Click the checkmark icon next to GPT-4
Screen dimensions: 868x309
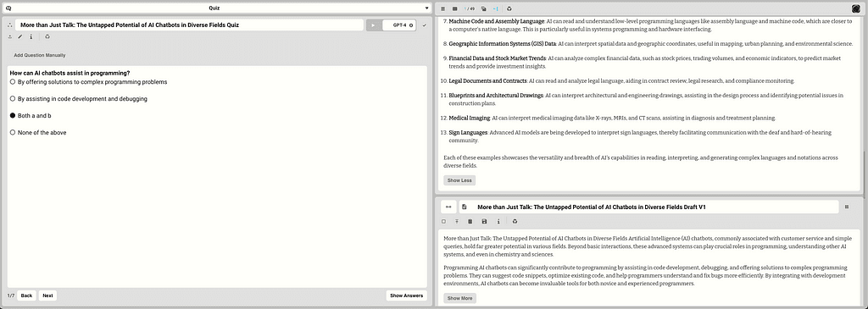424,25
